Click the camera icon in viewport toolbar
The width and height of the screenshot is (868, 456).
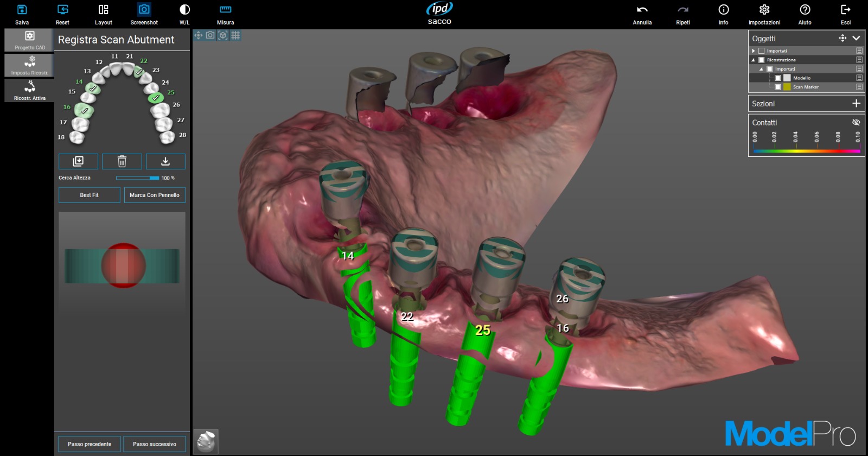[x=210, y=35]
